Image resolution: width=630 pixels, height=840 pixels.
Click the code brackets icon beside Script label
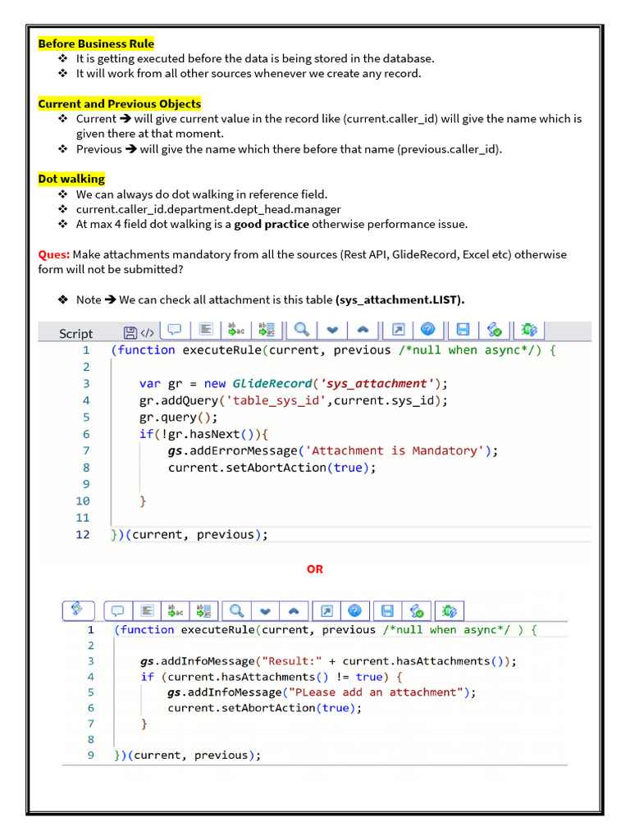tap(148, 333)
